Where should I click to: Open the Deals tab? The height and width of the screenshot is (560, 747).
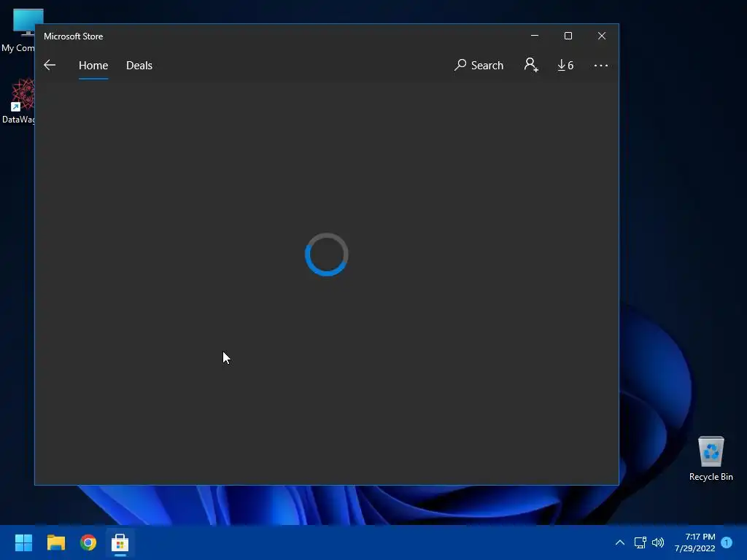tap(139, 65)
